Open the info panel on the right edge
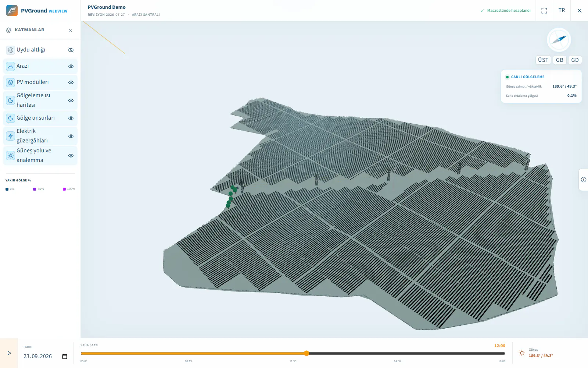The height and width of the screenshot is (368, 588). (584, 180)
